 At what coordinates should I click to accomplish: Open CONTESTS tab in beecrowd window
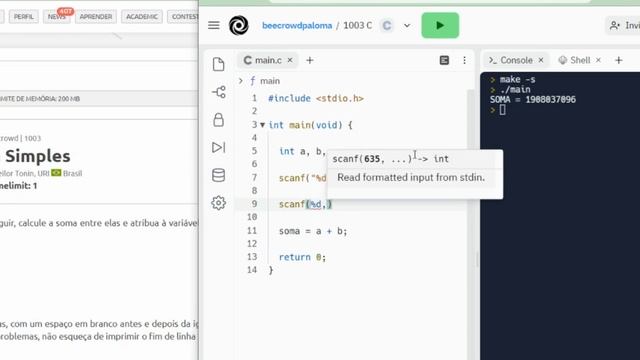183,17
